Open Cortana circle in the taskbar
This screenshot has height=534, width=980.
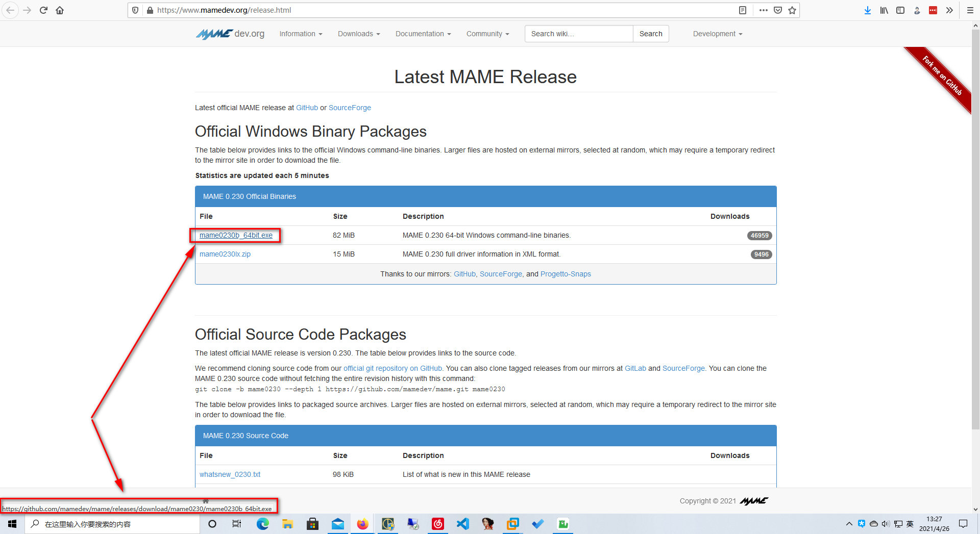point(212,524)
